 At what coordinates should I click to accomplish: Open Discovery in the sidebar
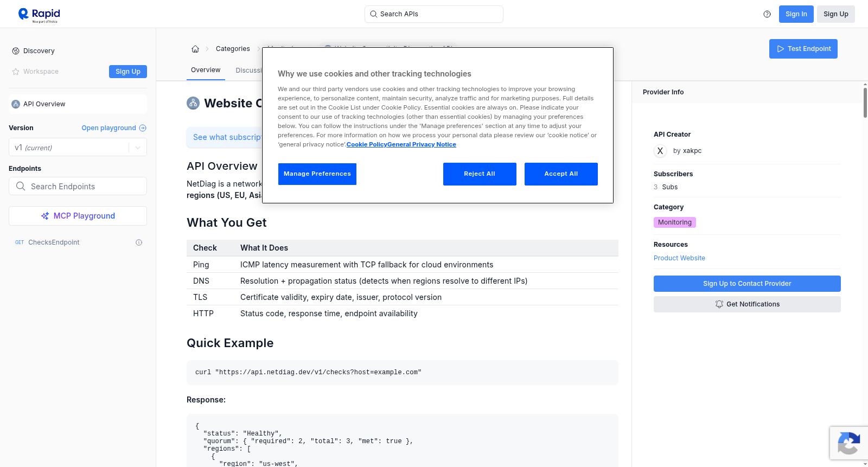coord(39,51)
